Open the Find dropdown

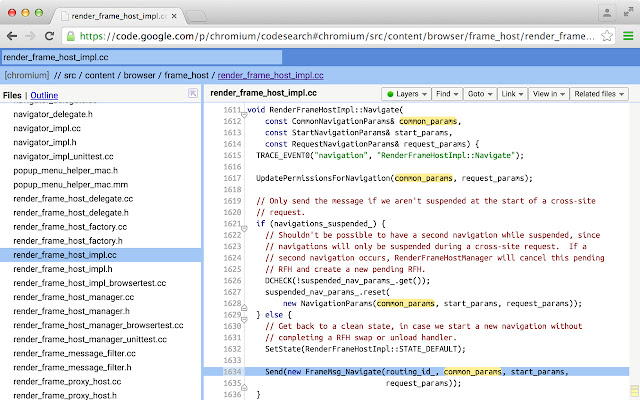447,94
